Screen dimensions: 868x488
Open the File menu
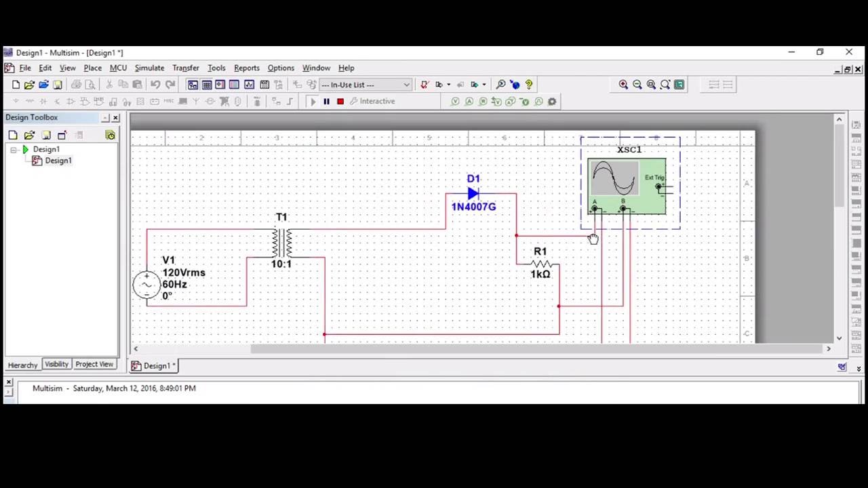click(x=25, y=68)
